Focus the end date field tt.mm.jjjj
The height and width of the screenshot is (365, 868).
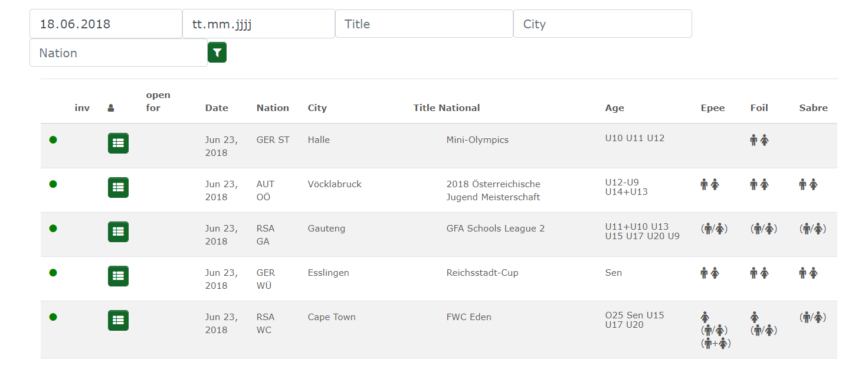pos(258,24)
